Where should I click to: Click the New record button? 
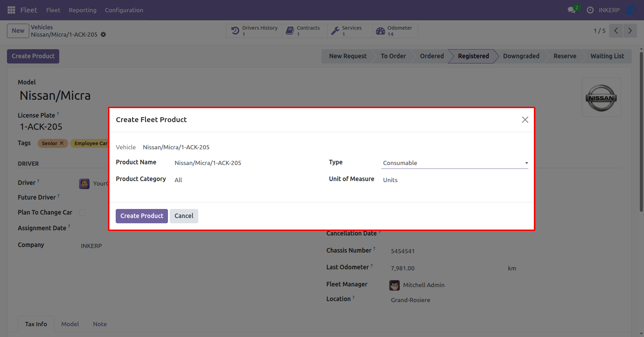(x=18, y=31)
